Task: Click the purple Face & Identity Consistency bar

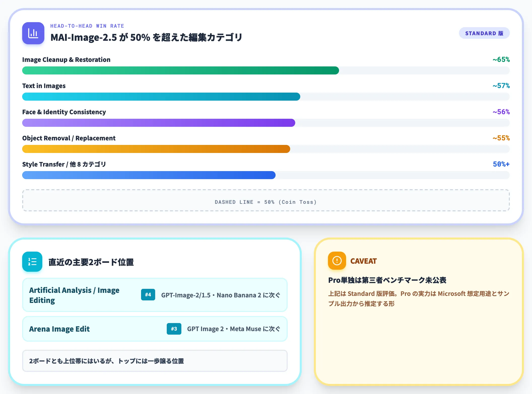Action: pyautogui.click(x=159, y=123)
